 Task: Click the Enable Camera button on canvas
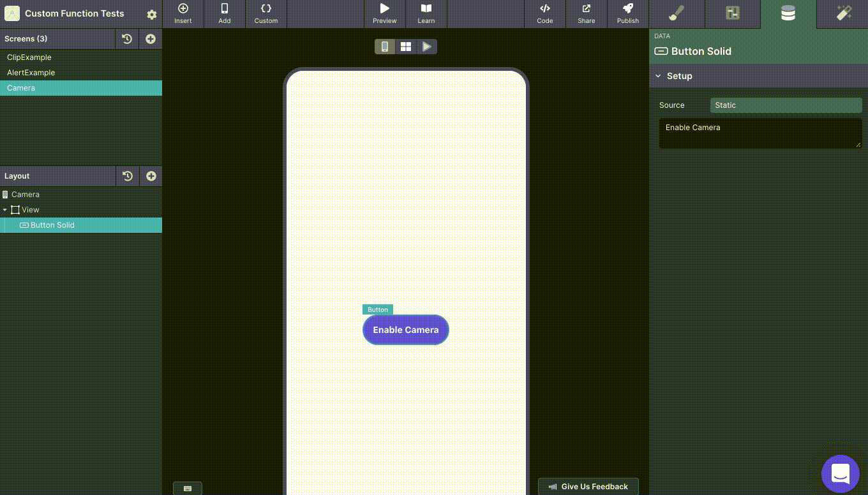(406, 330)
